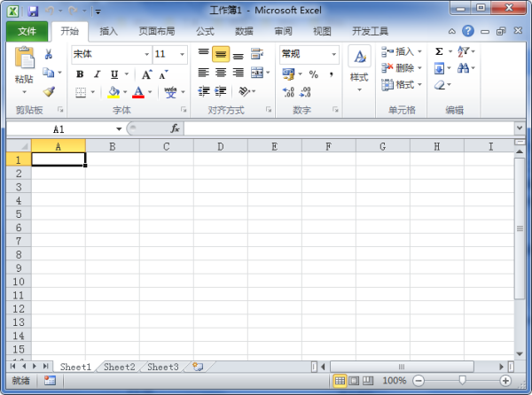Click the formula bar input field

[x=349, y=128]
